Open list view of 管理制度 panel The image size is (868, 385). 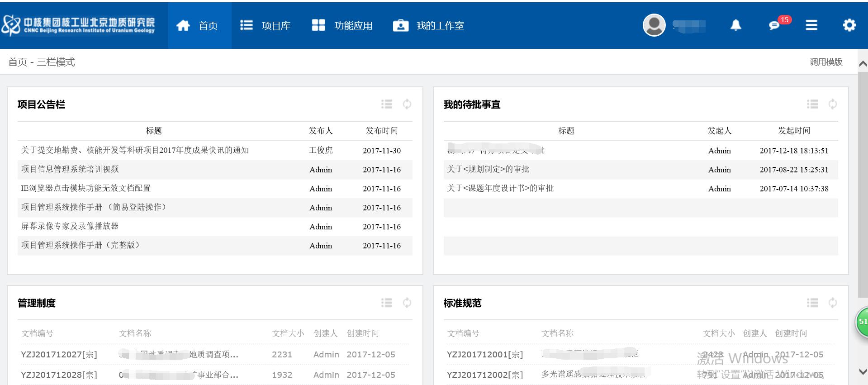click(387, 303)
